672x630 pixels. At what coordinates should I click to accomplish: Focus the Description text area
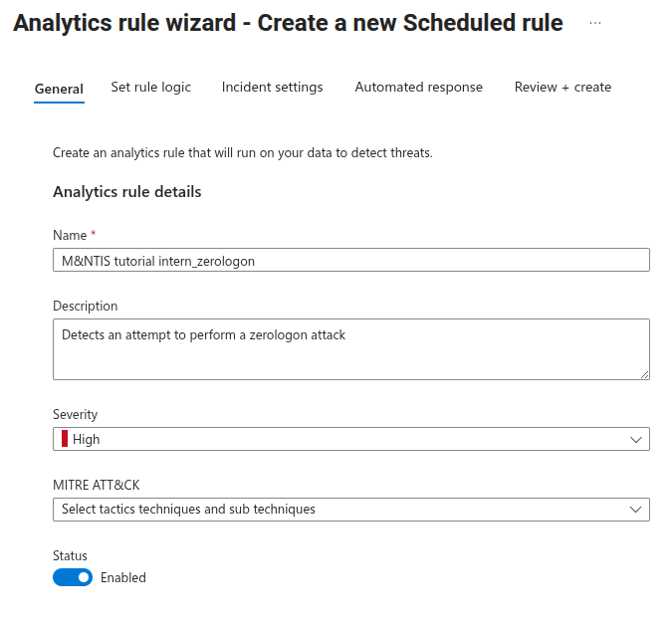tap(351, 349)
